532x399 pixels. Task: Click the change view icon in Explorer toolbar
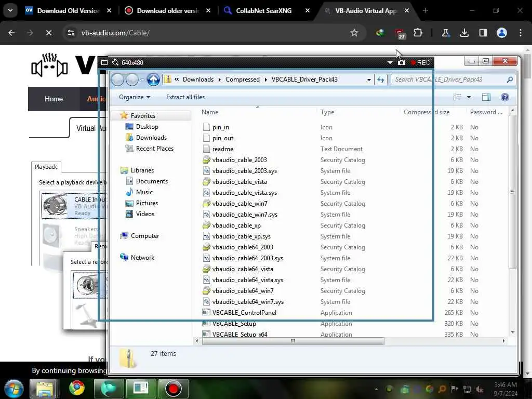click(457, 97)
